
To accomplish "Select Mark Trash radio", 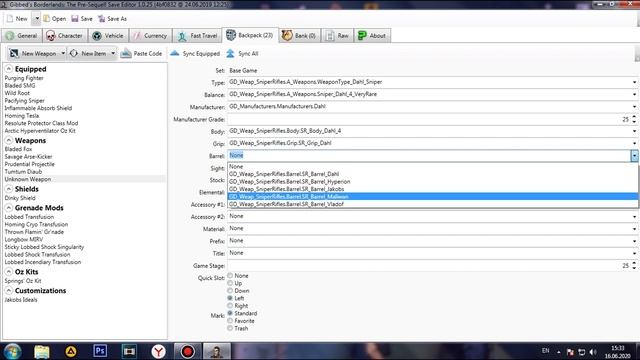I will click(230, 328).
